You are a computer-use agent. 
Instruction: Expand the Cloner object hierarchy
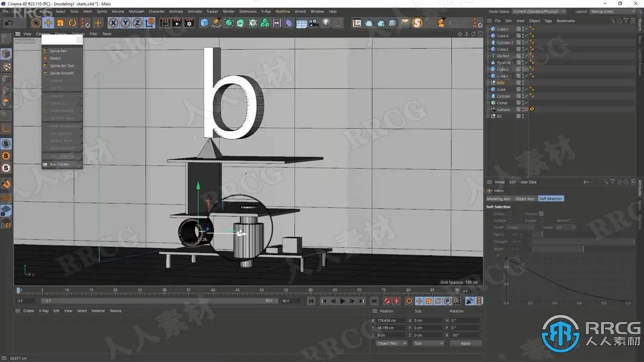489,103
